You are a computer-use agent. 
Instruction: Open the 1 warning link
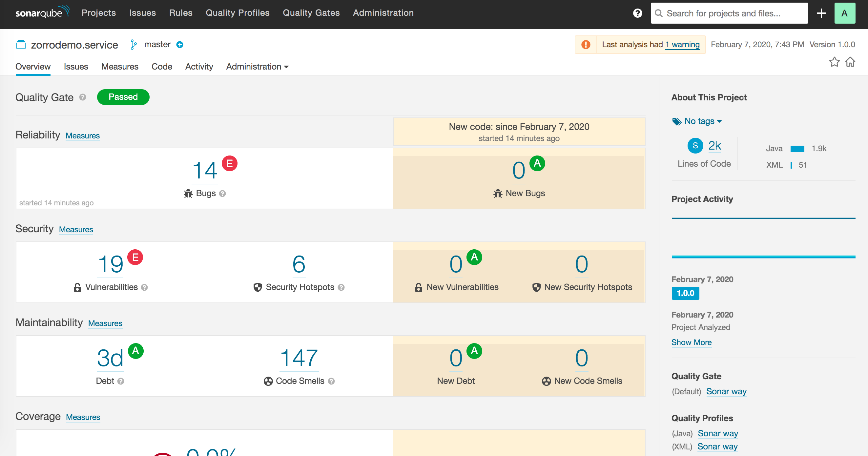point(683,45)
